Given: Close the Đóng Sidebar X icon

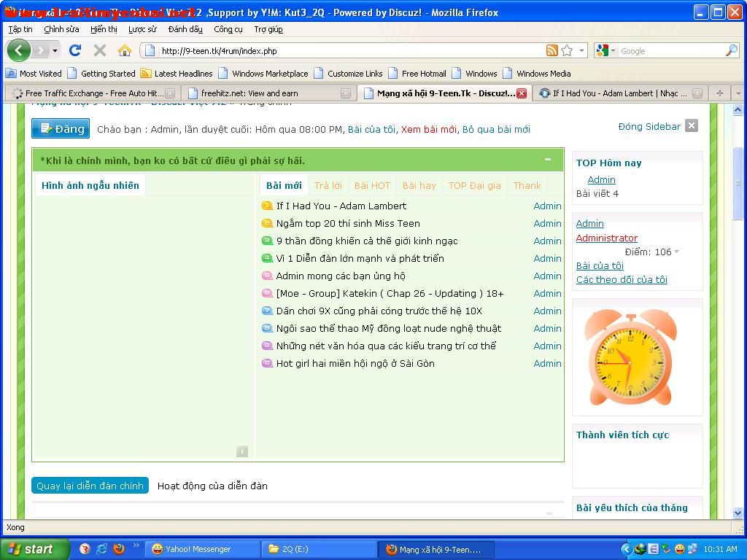Looking at the screenshot, I should [692, 125].
